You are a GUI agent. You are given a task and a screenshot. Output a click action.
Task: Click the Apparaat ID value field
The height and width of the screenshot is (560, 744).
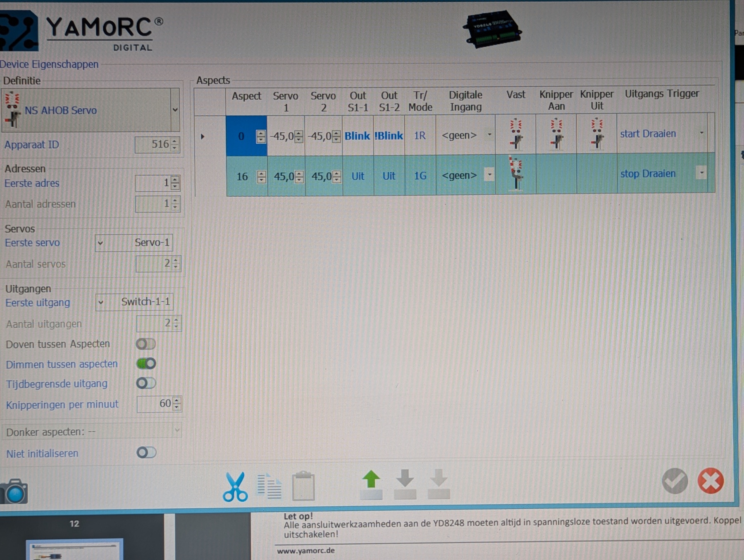pos(153,144)
